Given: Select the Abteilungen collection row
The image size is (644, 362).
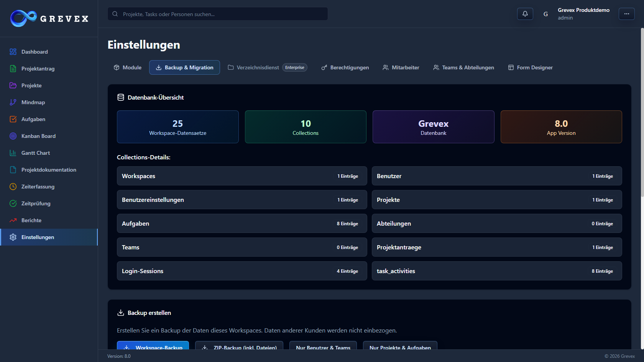Looking at the screenshot, I should [x=497, y=223].
